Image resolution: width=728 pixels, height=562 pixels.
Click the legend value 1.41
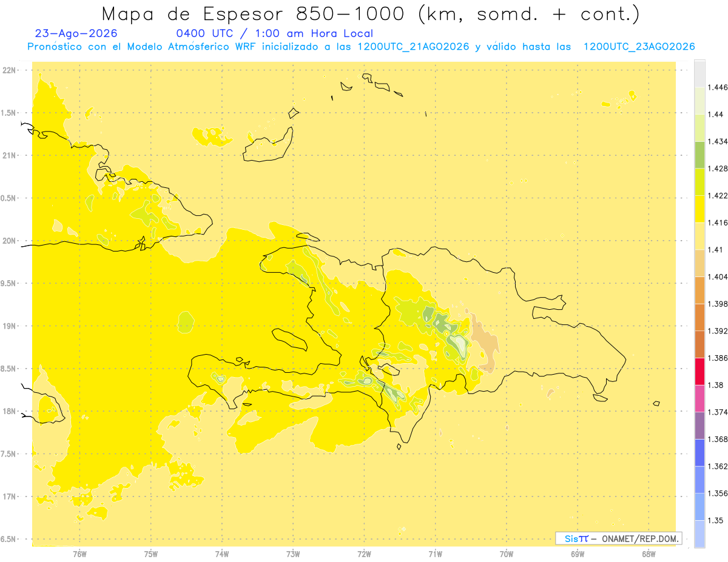pyautogui.click(x=716, y=250)
